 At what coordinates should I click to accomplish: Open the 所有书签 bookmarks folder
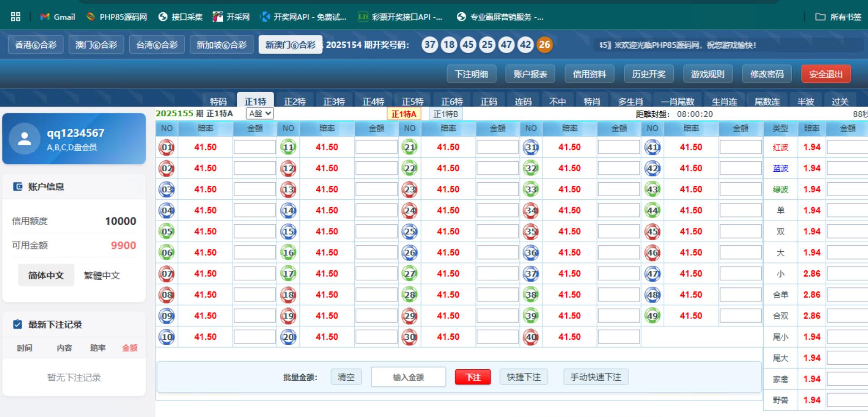pyautogui.click(x=838, y=17)
